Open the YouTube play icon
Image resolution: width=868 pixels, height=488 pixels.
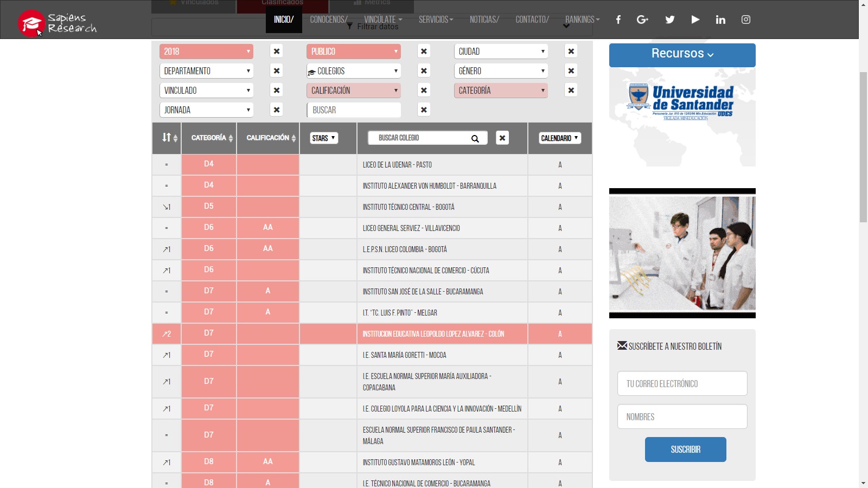click(695, 20)
